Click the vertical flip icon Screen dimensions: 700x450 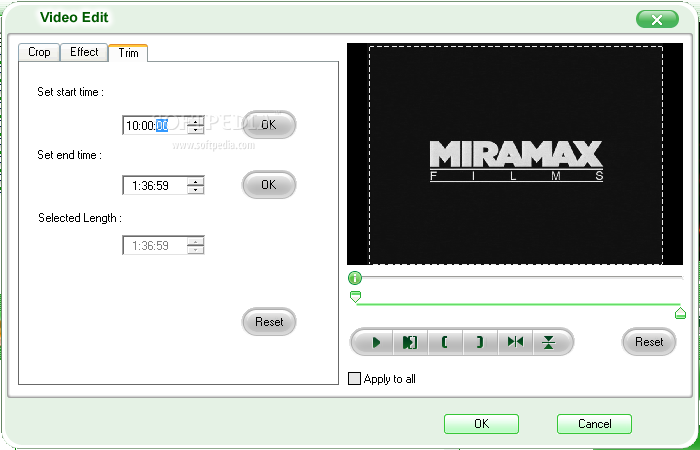click(549, 342)
